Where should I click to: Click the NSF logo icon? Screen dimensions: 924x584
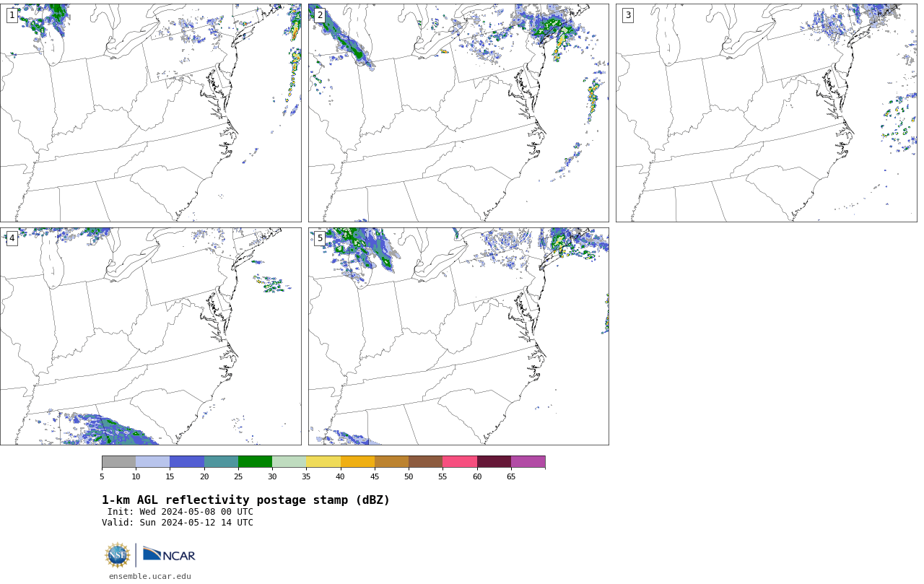(x=118, y=555)
